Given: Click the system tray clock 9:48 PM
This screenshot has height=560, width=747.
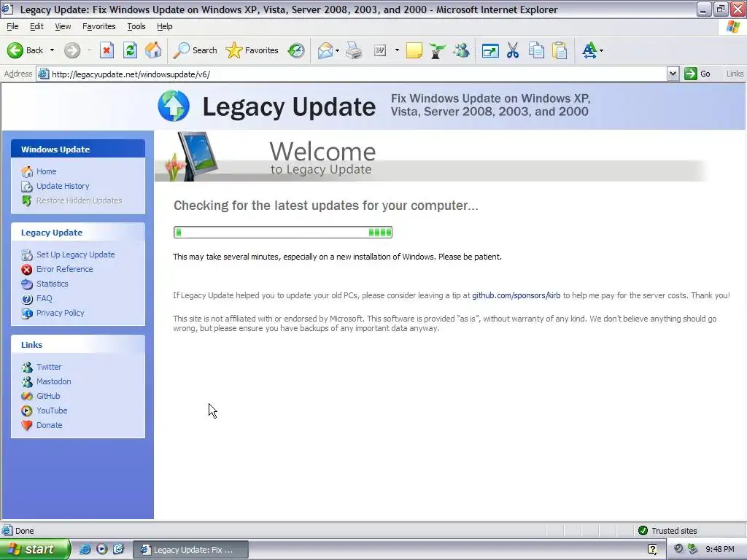Looking at the screenshot, I should (x=720, y=549).
